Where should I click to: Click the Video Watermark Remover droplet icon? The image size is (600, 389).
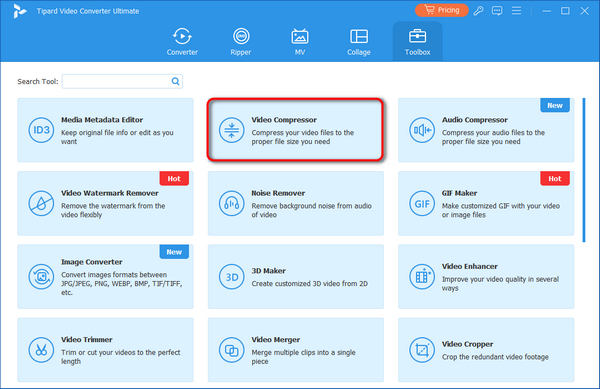(x=41, y=203)
